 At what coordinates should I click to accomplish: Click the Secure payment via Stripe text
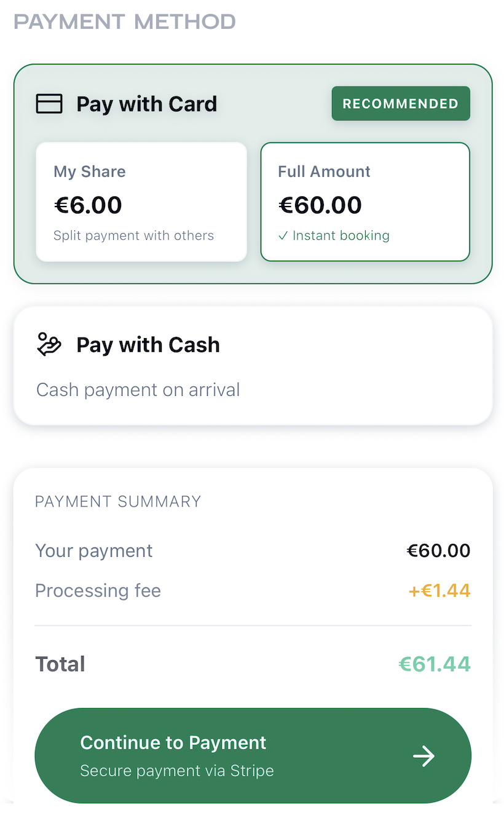tap(177, 771)
